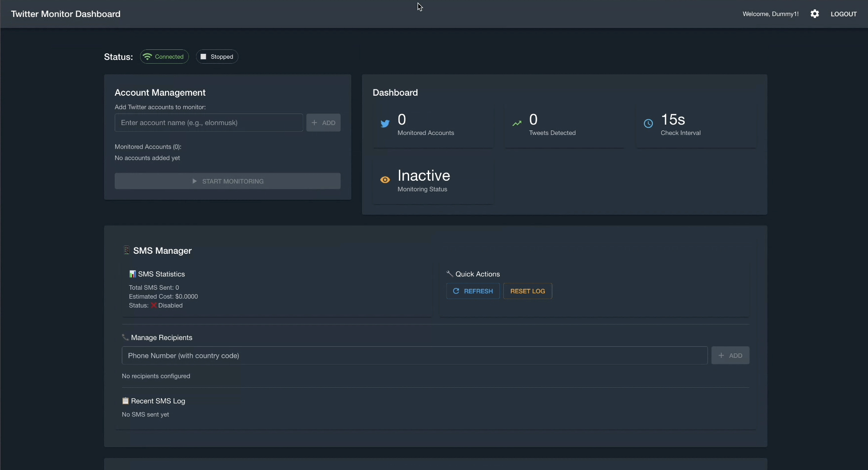Click the Connected status chip
Image resolution: width=868 pixels, height=470 pixels.
pos(165,57)
